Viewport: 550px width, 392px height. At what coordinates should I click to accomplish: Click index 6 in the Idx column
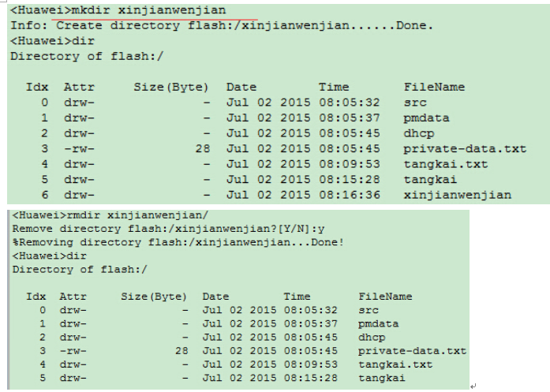point(44,194)
